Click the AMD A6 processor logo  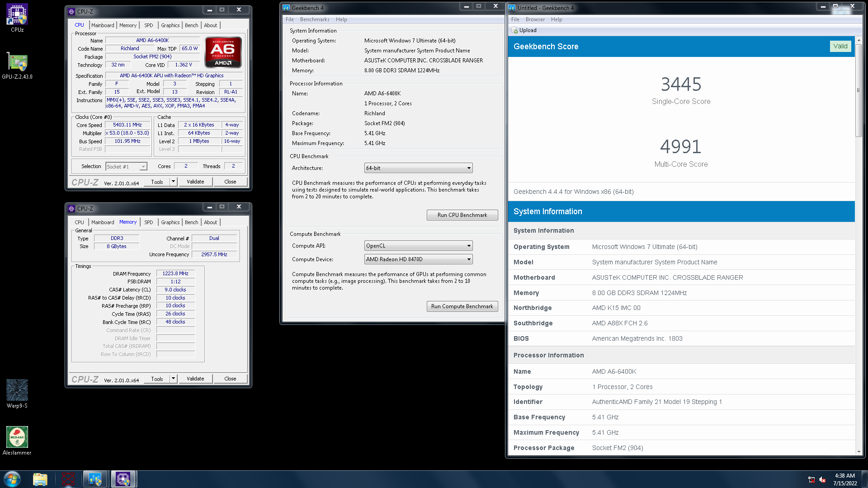223,52
